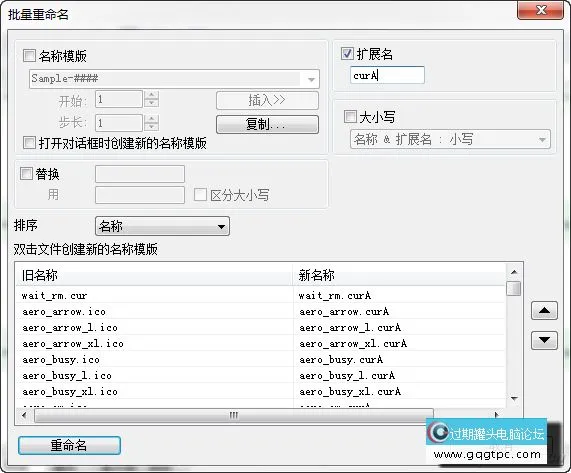Click new name aero_busy_xl.curA

(350, 391)
